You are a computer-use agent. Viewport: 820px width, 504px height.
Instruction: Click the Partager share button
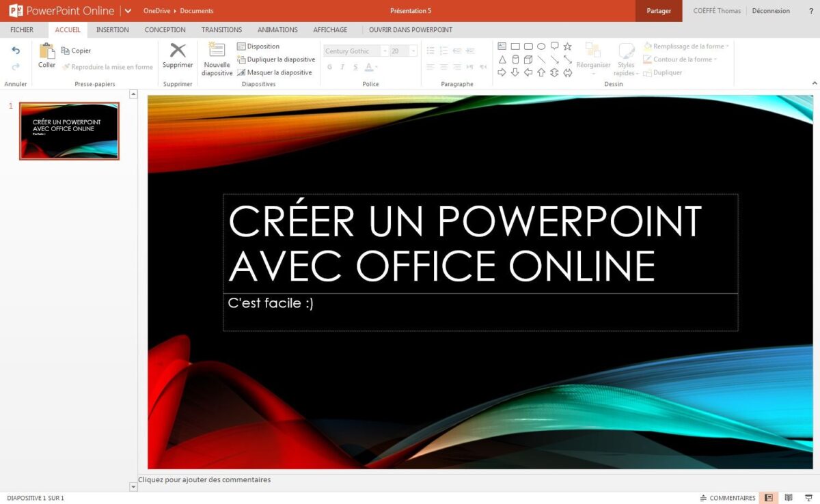click(659, 11)
